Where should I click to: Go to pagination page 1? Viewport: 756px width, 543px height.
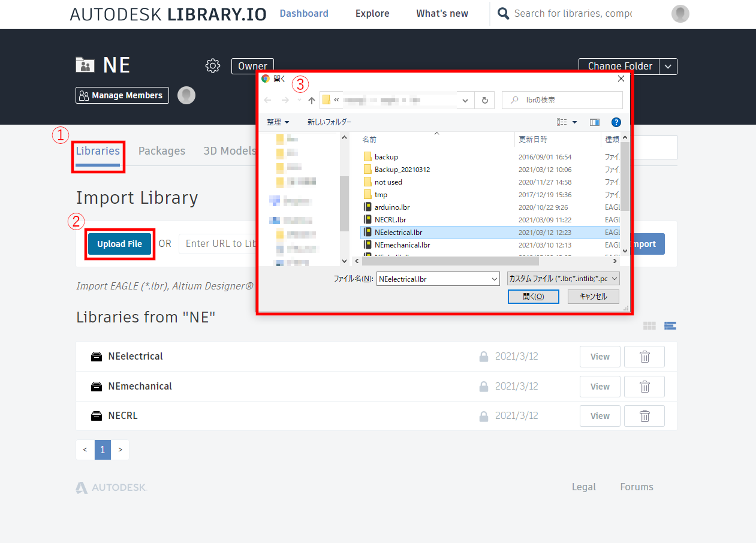103,450
